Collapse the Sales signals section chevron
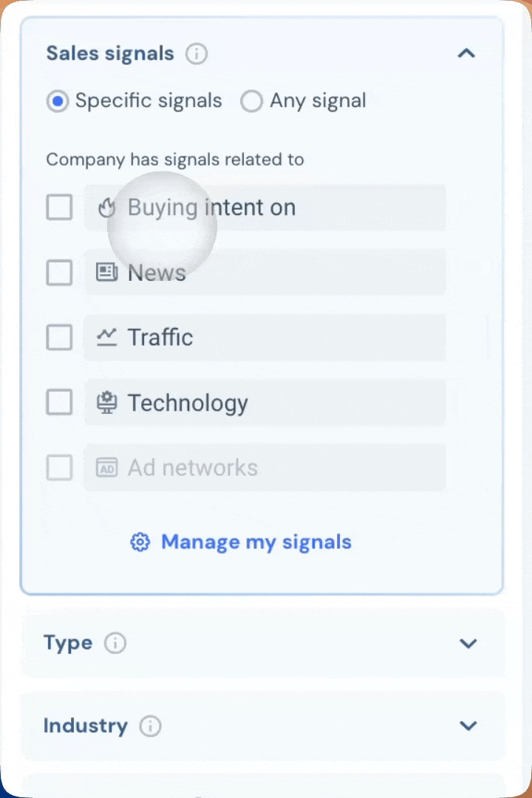 (x=466, y=53)
